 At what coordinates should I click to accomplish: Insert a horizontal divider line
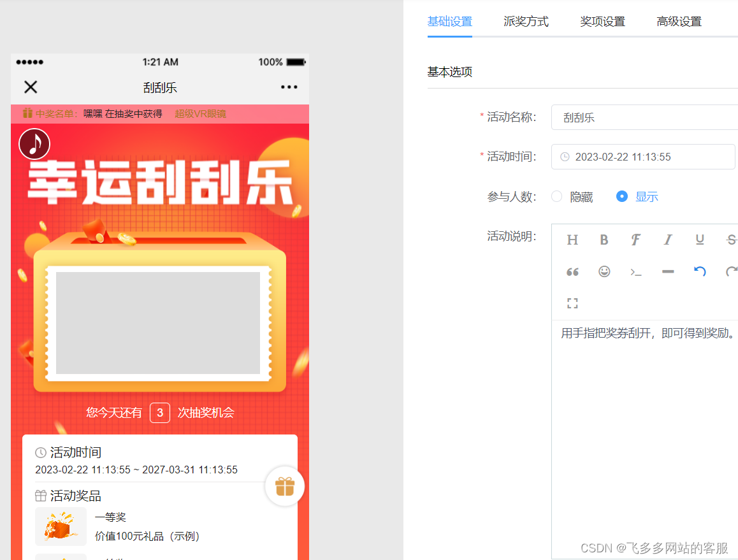668,271
